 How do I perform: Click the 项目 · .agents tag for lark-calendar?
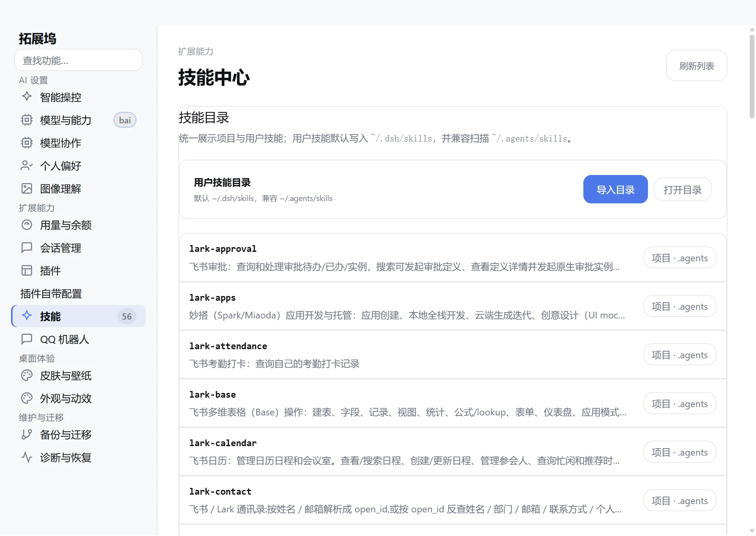coord(680,452)
